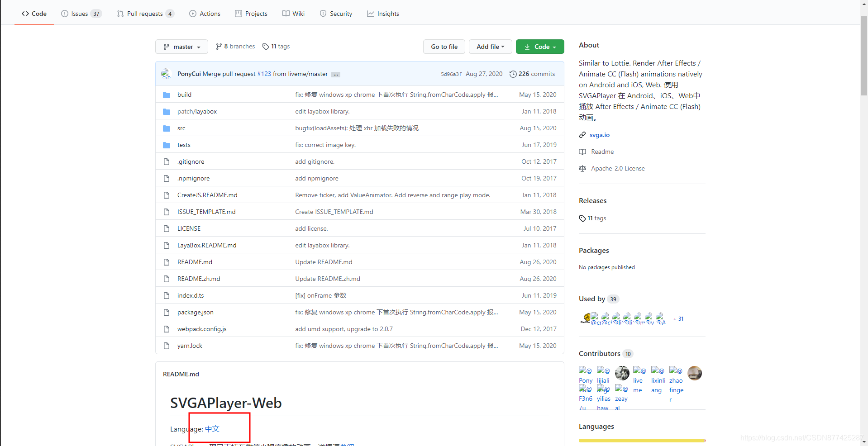Open commit hash 5d96a3f

pos(451,74)
